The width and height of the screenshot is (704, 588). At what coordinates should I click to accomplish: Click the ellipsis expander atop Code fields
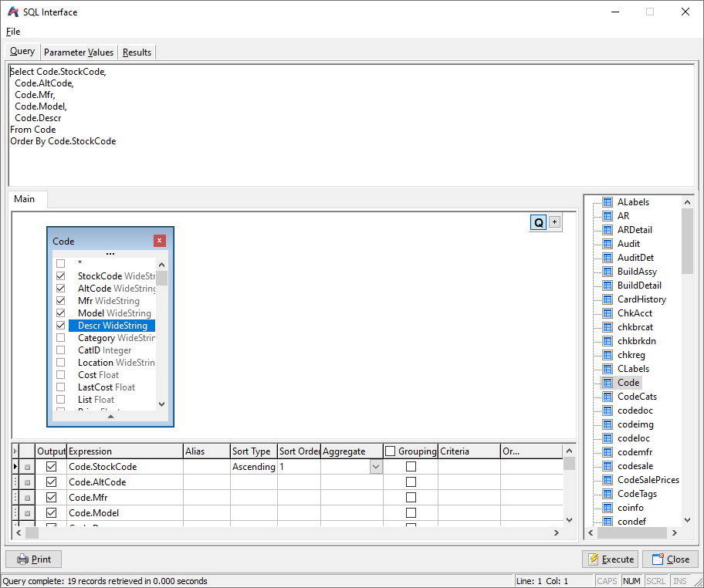pos(110,253)
